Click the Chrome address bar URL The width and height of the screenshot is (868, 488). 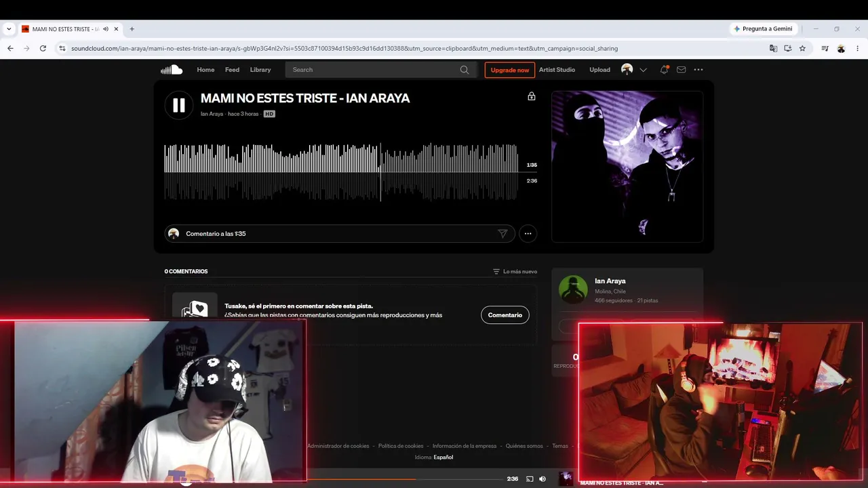click(344, 48)
